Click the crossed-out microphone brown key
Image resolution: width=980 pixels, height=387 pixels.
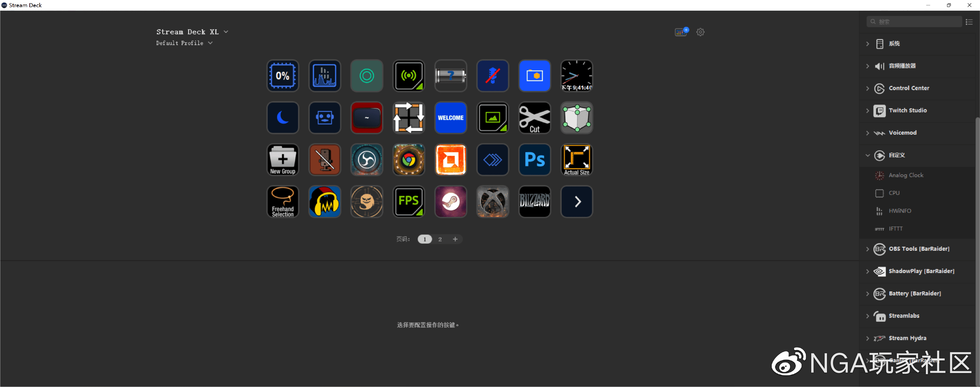(324, 160)
